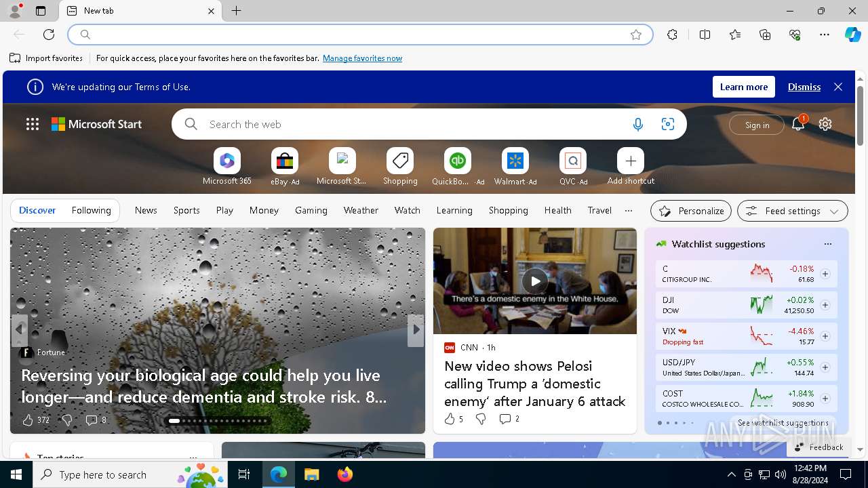
Task: Open page settings gear icon
Action: 825,124
